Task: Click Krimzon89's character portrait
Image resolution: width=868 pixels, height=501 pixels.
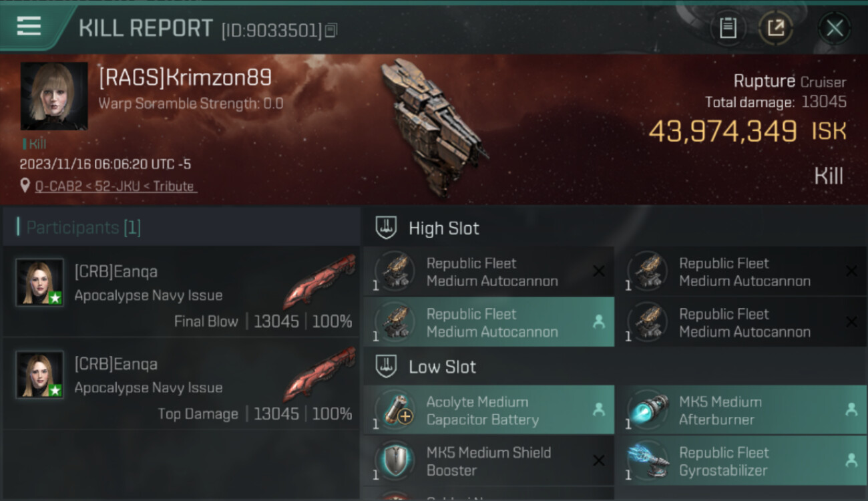Action: point(54,96)
